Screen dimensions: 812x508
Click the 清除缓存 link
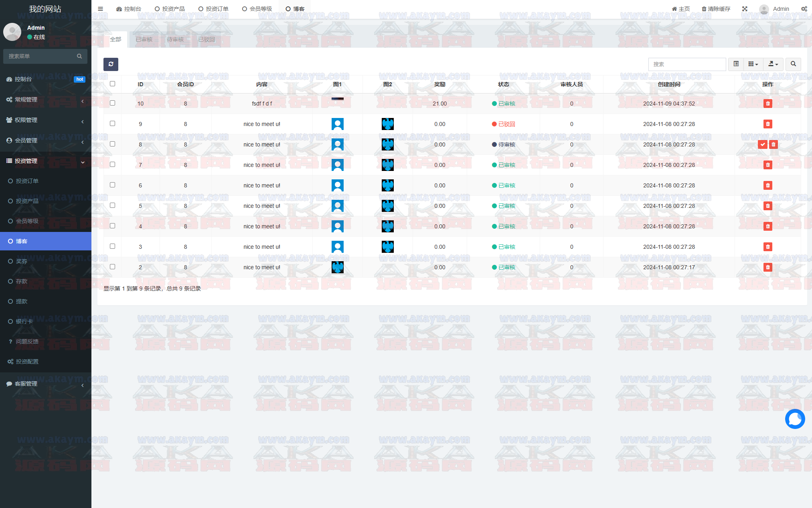[716, 9]
